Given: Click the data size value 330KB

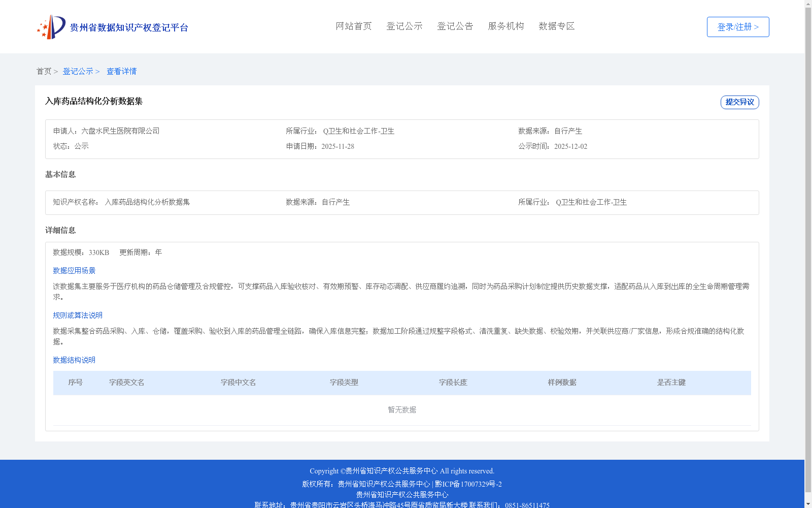Looking at the screenshot, I should tap(99, 252).
